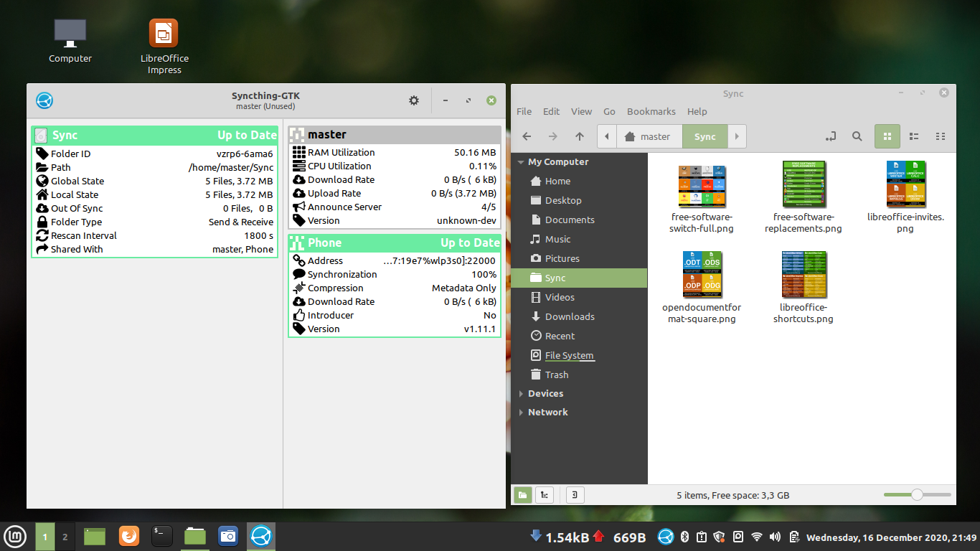
Task: Switch to compact view
Action: click(x=941, y=136)
